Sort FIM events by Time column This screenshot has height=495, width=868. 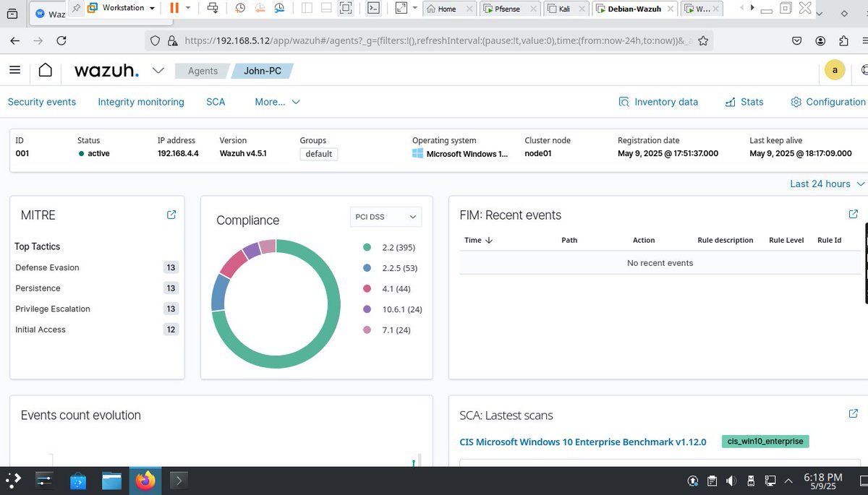tap(478, 240)
